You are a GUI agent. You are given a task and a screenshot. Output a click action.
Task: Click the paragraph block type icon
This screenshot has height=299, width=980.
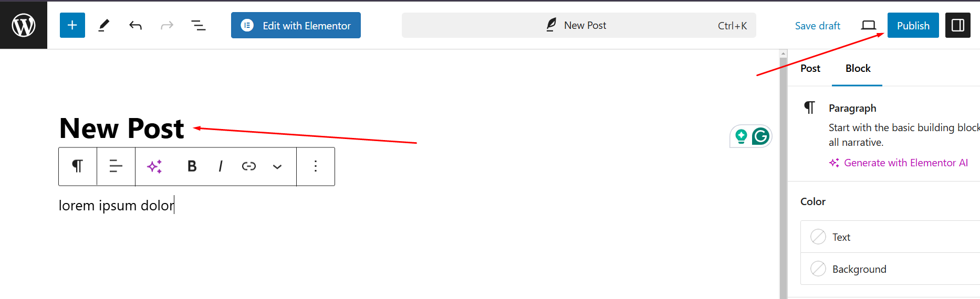(78, 166)
